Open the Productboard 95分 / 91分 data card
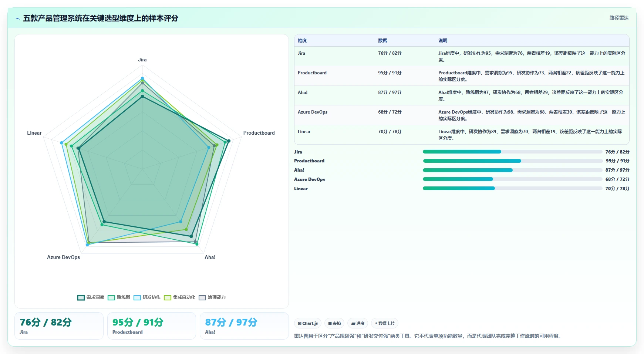Viewport: 644px width, 354px height. point(151,326)
